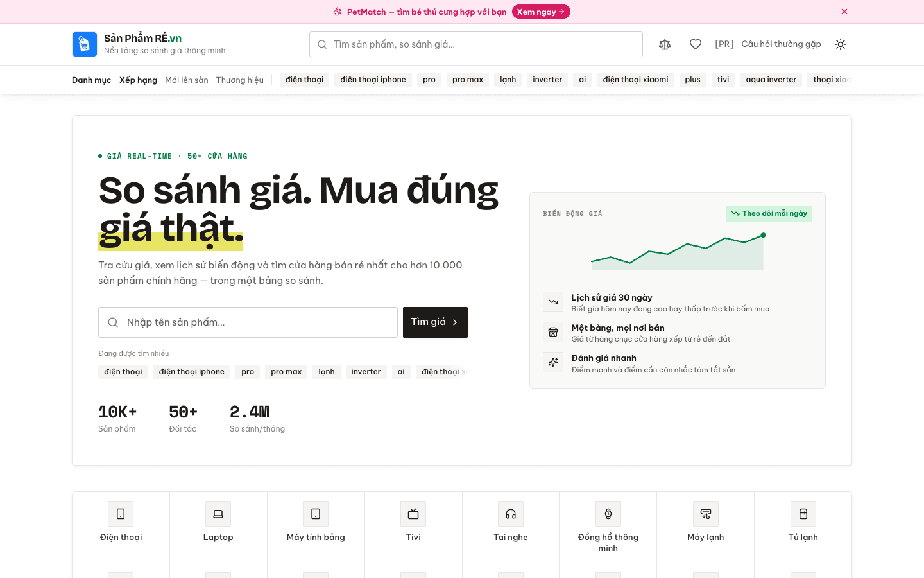
Task: Open Câu hỏi thường gặp link
Action: pos(781,44)
